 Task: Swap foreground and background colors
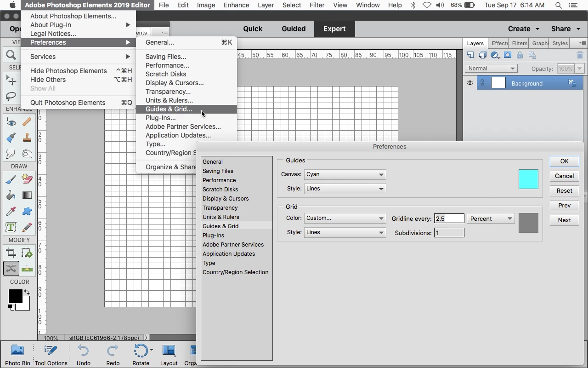tap(27, 293)
